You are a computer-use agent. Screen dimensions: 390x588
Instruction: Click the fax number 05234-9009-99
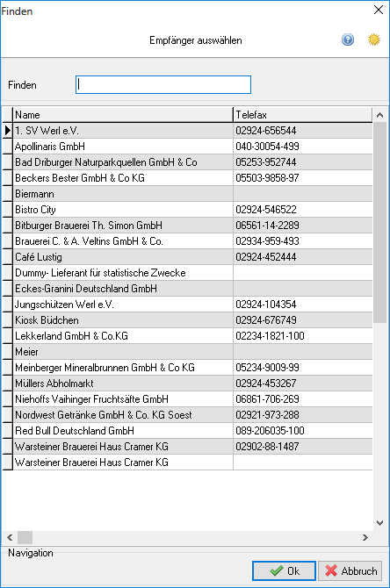pos(267,368)
